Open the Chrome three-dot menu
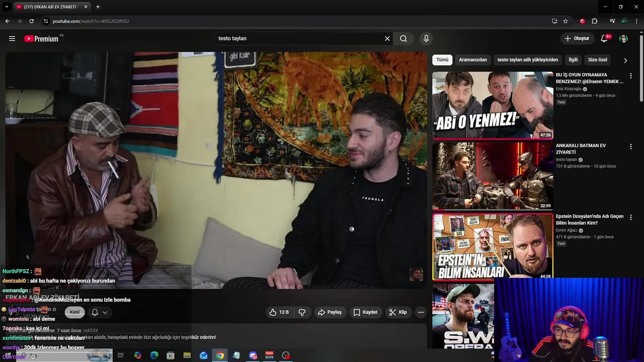Image resolution: width=644 pixels, height=362 pixels. pyautogui.click(x=637, y=21)
